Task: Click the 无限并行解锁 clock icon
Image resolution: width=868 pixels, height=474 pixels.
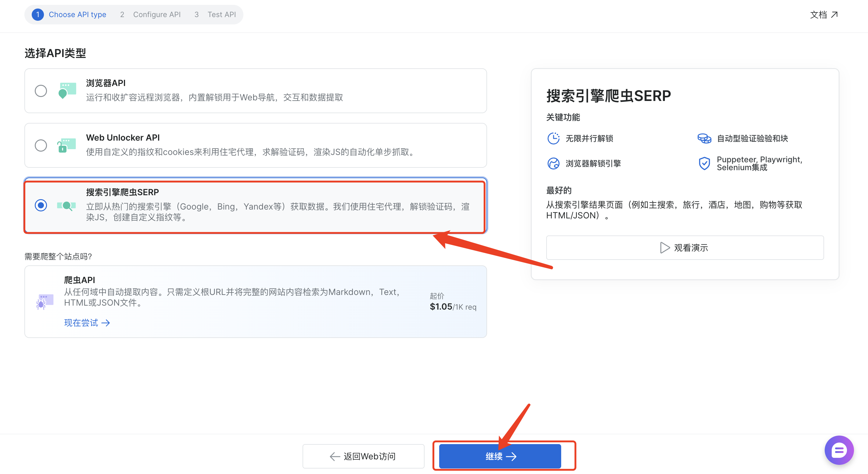Action: tap(553, 138)
